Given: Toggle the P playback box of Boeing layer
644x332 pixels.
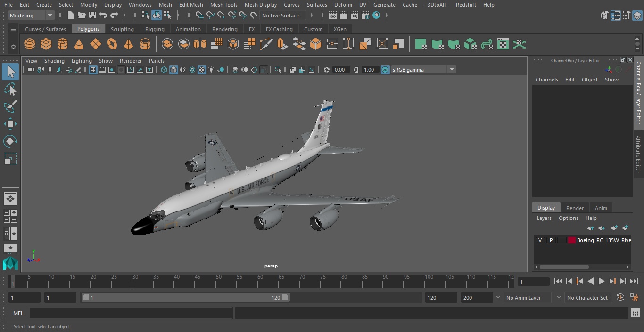Looking at the screenshot, I should click(551, 240).
